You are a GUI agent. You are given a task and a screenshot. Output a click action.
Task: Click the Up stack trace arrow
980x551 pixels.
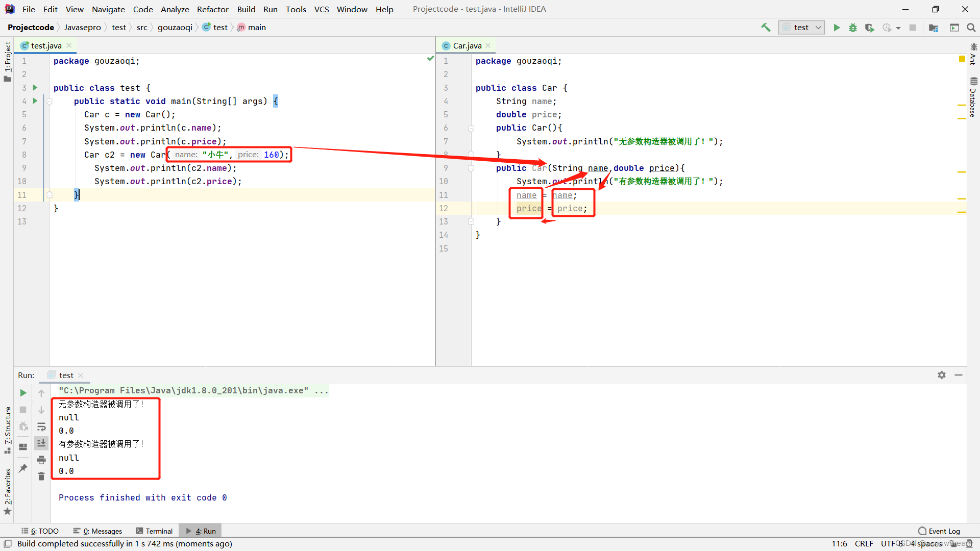41,393
